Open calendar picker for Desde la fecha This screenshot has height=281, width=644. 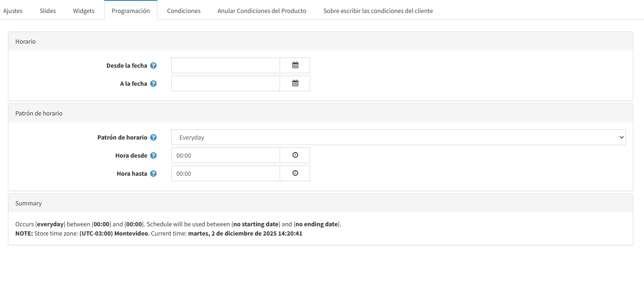295,65
